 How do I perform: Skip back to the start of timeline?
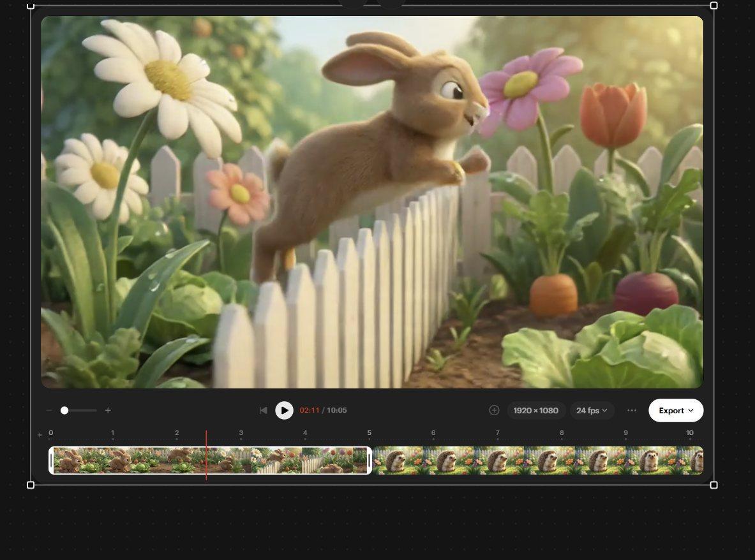[x=263, y=410]
